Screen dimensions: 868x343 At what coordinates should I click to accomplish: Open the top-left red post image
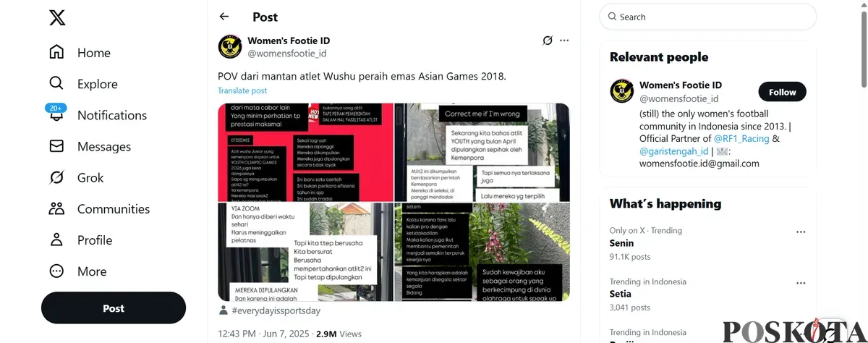[x=305, y=152]
